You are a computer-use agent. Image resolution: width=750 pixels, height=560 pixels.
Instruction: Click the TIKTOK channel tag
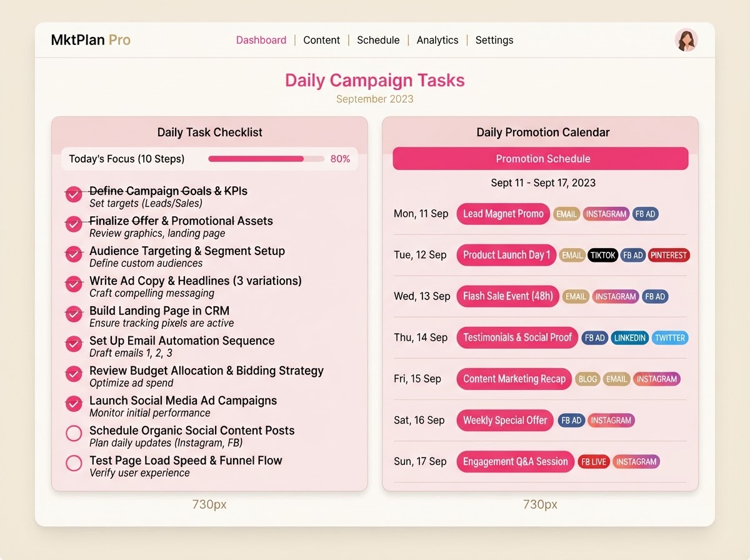(x=602, y=255)
